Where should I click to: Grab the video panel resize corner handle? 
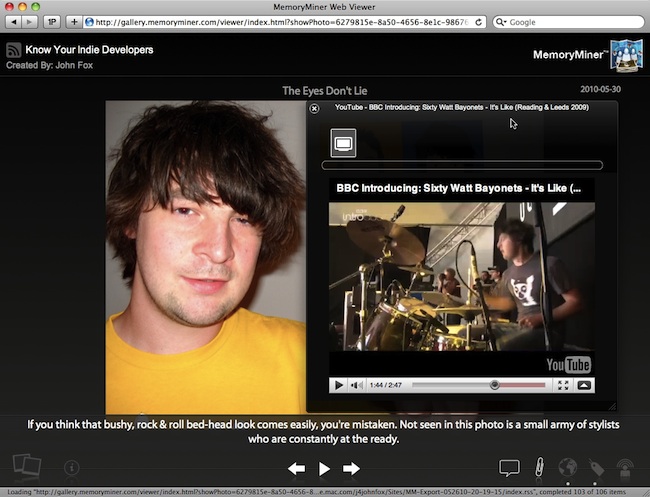(612, 407)
